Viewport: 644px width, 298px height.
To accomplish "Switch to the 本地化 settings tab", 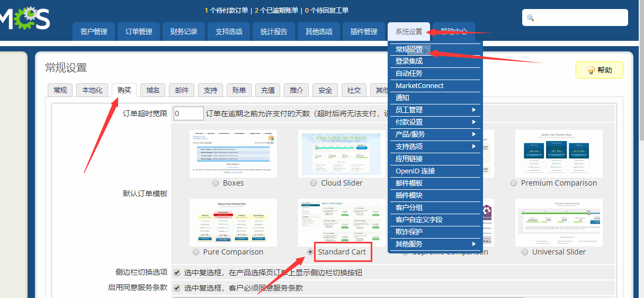I will coord(93,90).
